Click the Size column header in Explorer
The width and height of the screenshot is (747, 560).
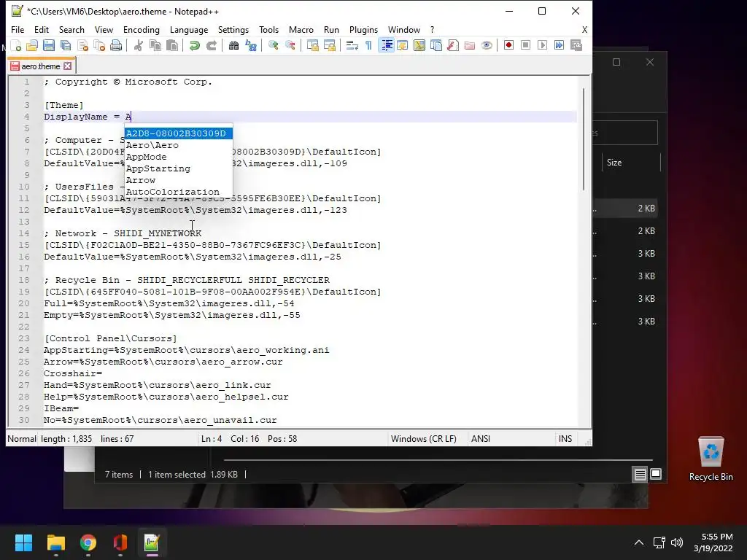click(631, 163)
